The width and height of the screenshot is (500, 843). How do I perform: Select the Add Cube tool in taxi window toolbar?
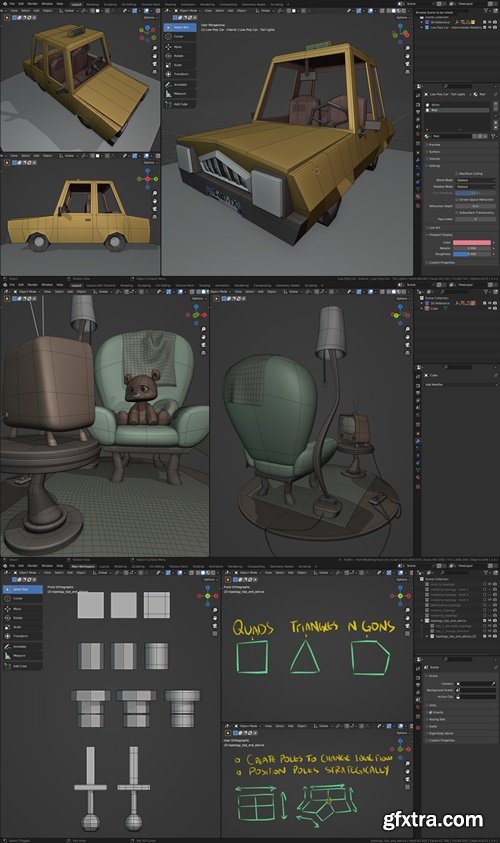179,104
